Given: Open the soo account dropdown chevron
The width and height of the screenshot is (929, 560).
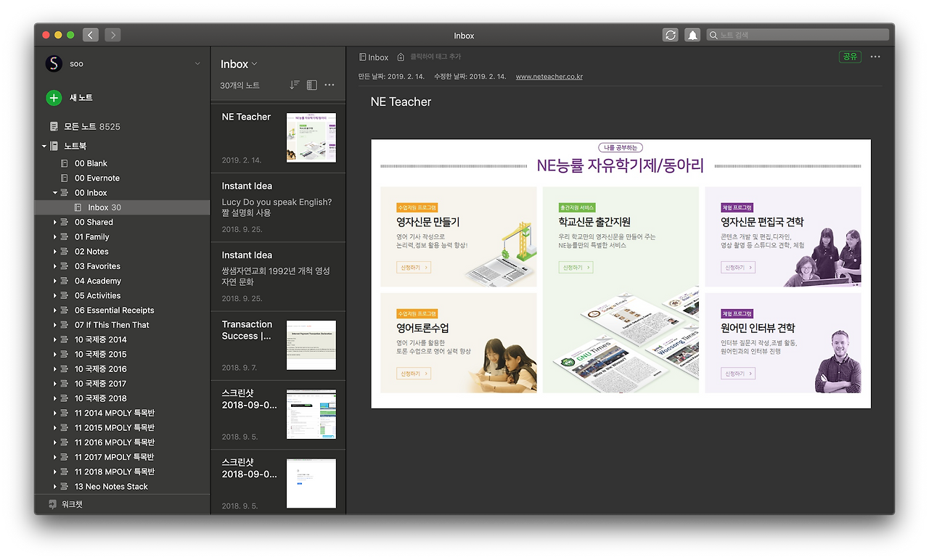Looking at the screenshot, I should (197, 64).
